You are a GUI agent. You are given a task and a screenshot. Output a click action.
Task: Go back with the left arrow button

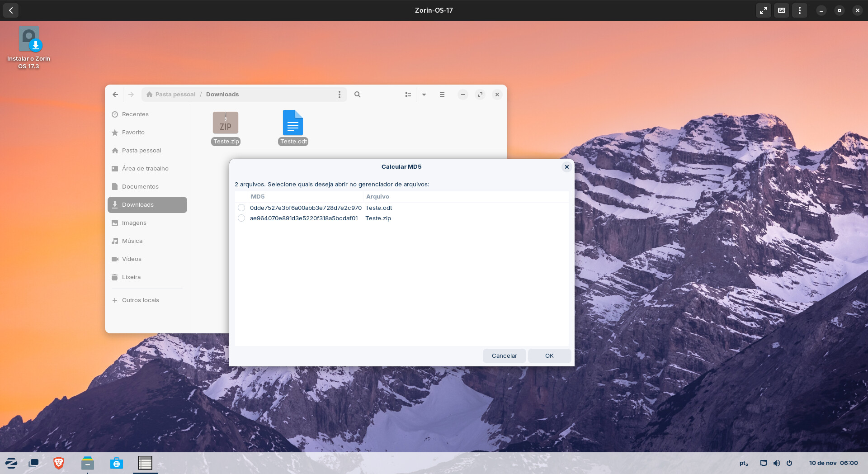tap(115, 95)
